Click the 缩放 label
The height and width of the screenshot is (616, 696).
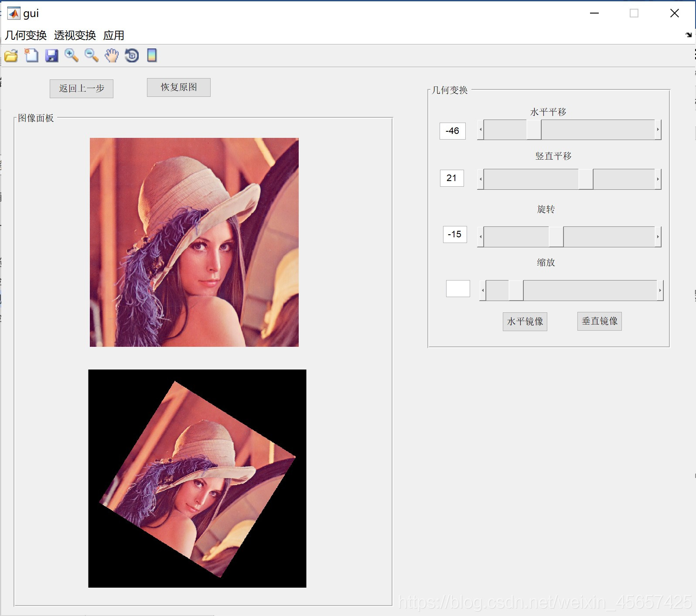coord(546,263)
